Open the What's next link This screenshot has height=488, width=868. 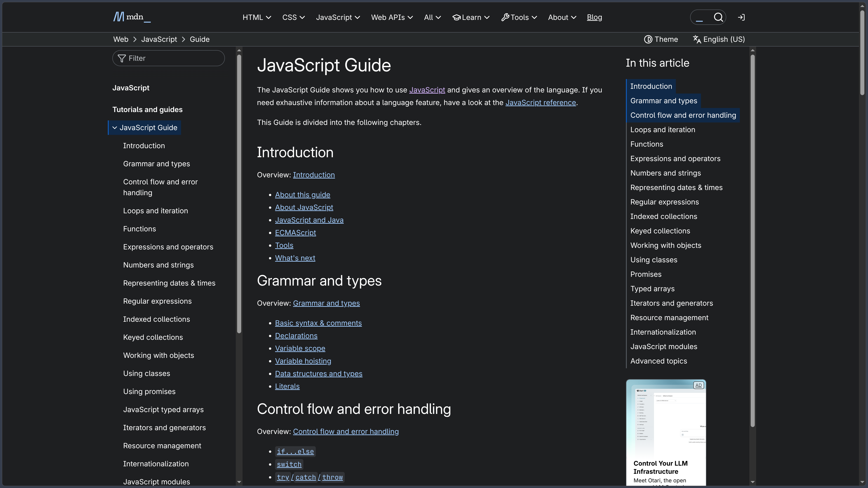[295, 258]
